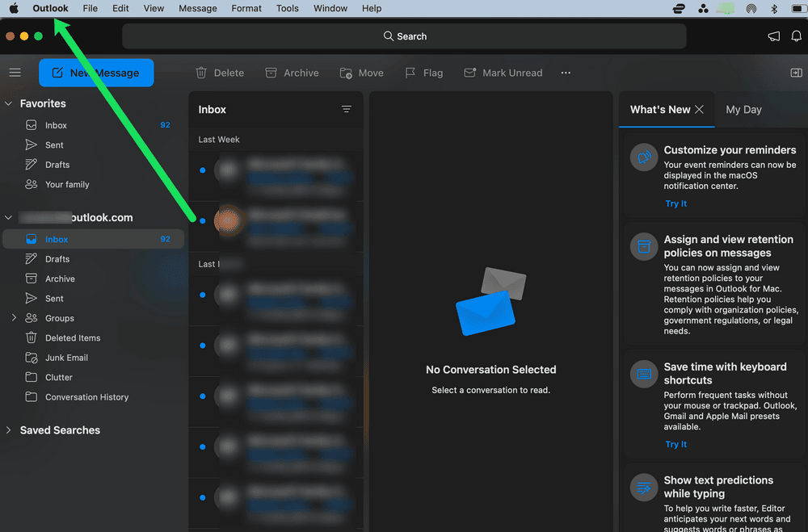Click the New Message button
Image resolution: width=808 pixels, height=532 pixels.
tap(96, 73)
